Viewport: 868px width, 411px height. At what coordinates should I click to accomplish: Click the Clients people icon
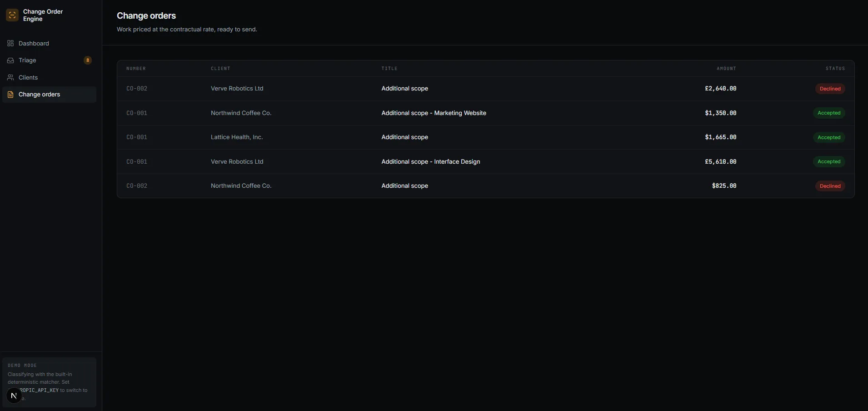(x=10, y=77)
